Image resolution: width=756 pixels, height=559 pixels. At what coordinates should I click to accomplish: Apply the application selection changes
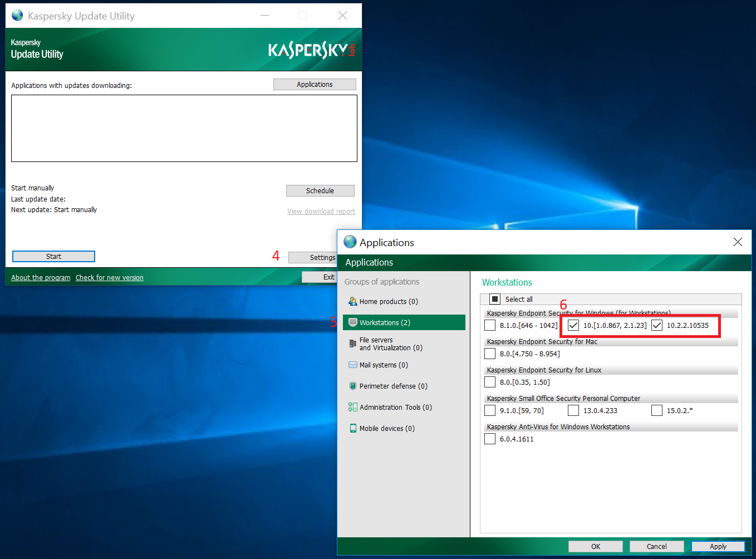click(x=718, y=546)
